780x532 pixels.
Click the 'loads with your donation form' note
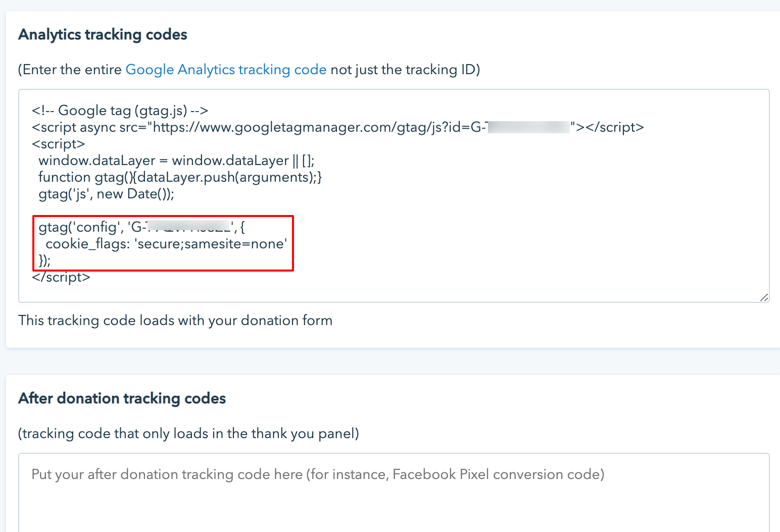[175, 321]
